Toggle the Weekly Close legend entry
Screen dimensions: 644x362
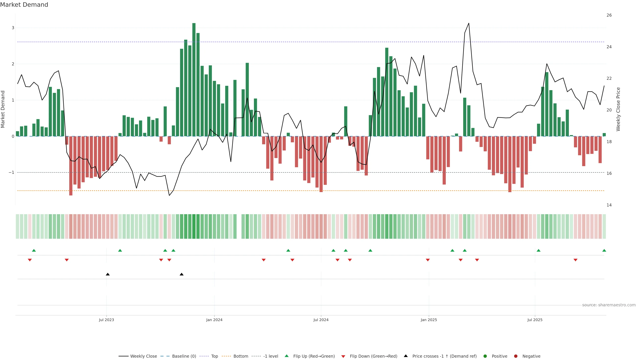pyautogui.click(x=143, y=356)
